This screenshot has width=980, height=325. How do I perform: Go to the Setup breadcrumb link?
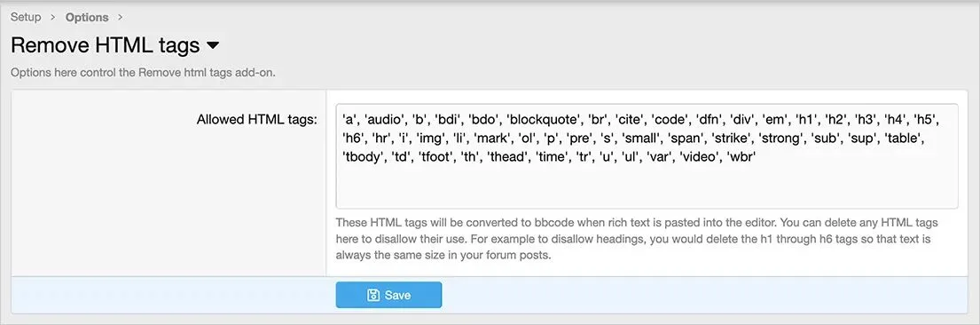[x=26, y=17]
